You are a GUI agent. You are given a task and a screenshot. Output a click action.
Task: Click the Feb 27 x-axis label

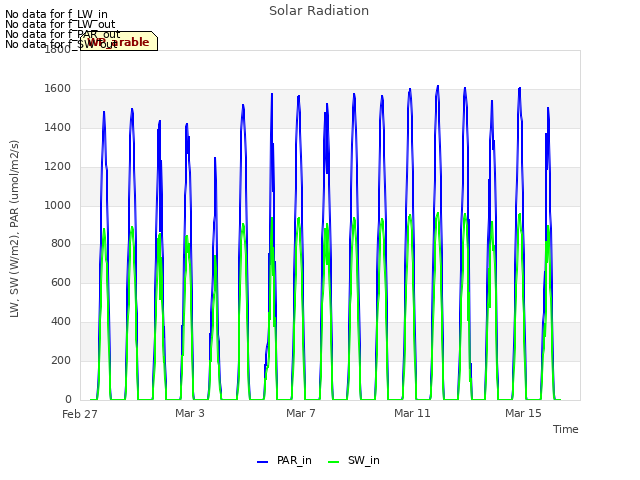click(80, 414)
